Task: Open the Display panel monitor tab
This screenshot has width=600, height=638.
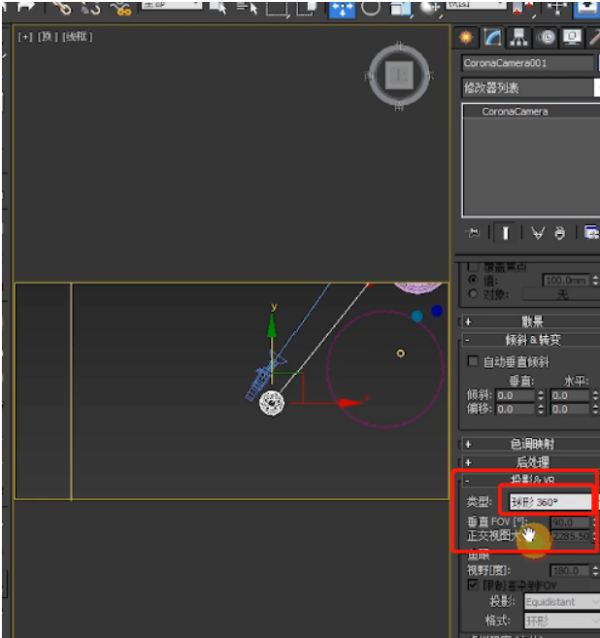Action: (572, 38)
